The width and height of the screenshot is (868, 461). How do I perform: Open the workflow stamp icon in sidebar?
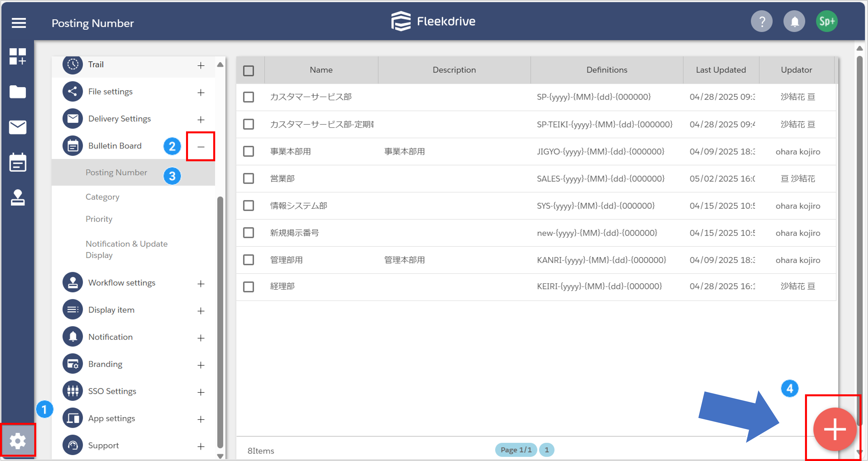(x=18, y=197)
